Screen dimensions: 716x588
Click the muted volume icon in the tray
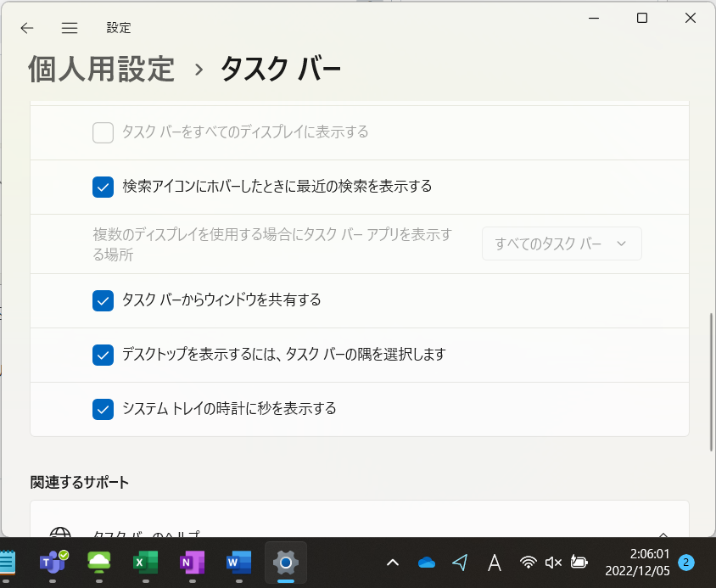coord(553,563)
